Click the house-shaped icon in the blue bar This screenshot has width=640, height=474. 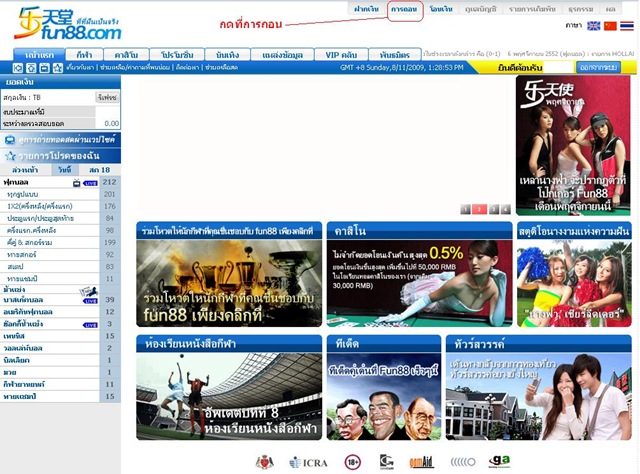click(x=31, y=68)
